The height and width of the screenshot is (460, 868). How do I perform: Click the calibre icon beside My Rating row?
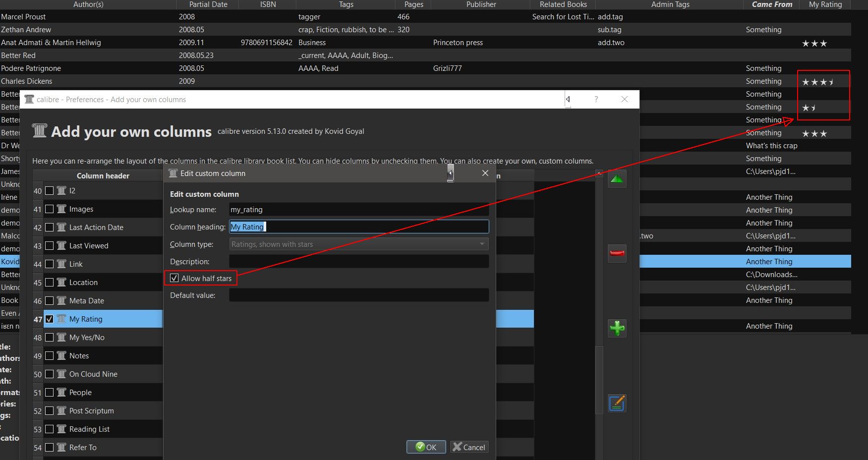[61, 319]
